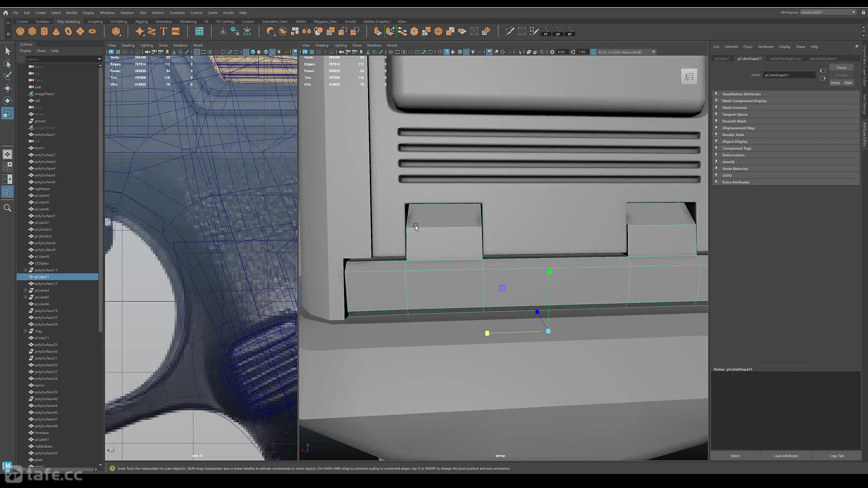Click the Hide button in the Attribute Editor

click(x=848, y=83)
